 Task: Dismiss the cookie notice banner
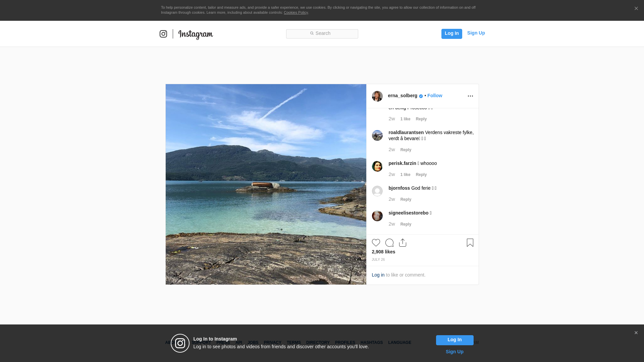pos(636,9)
